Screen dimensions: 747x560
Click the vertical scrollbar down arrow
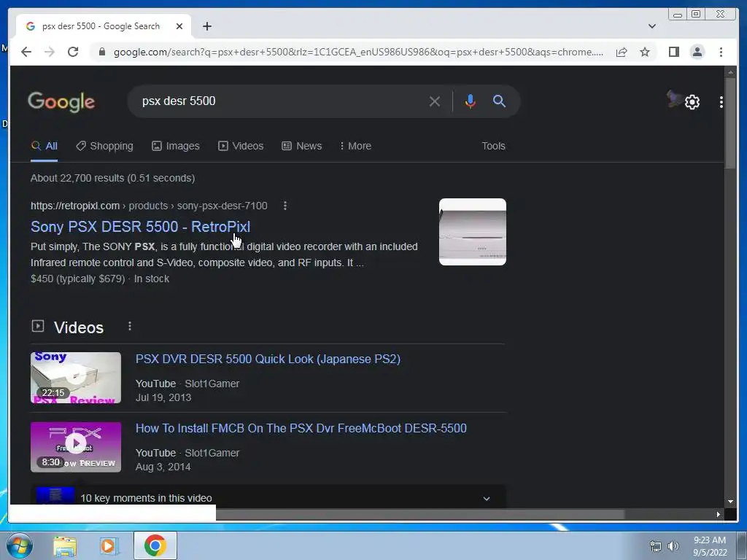point(730,502)
